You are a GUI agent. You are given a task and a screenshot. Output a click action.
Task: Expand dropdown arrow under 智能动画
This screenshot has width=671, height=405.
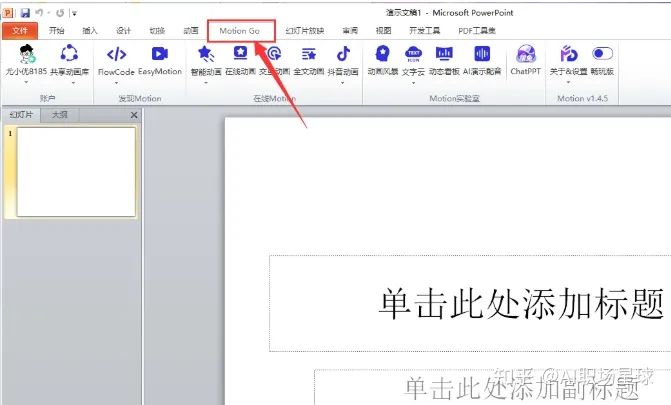(206, 82)
